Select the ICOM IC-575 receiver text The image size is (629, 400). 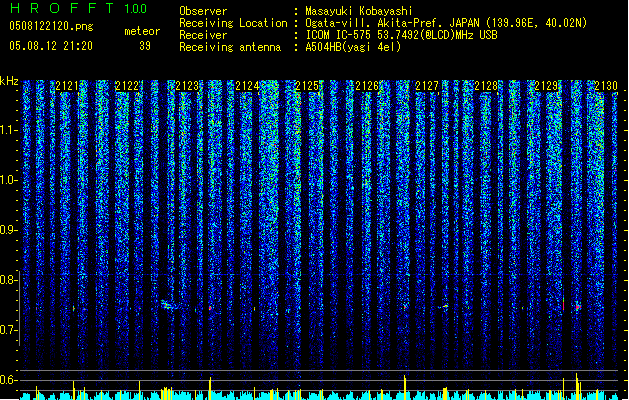coord(402,35)
